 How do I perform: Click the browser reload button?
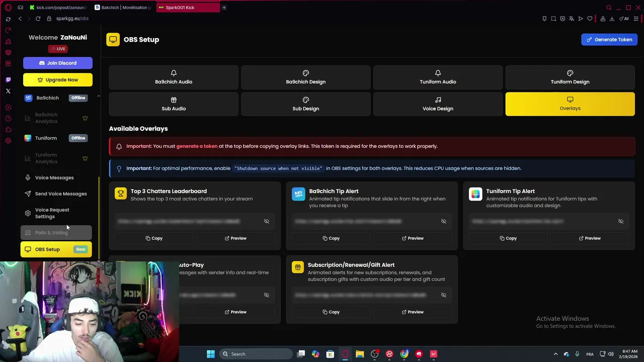point(38,19)
